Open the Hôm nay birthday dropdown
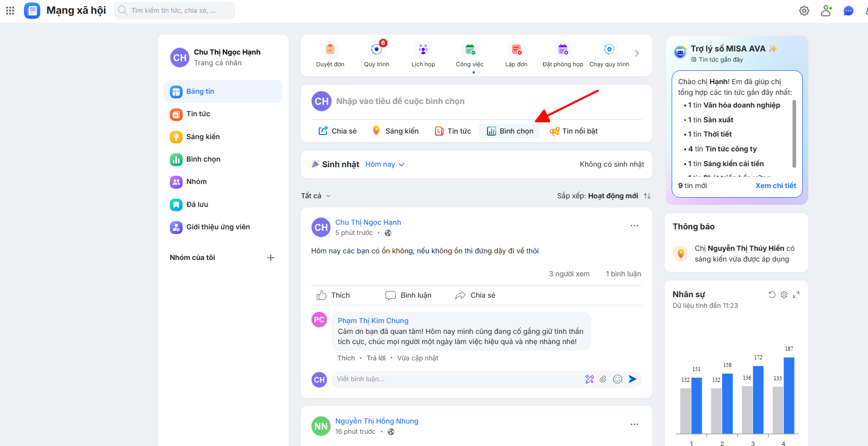 385,165
